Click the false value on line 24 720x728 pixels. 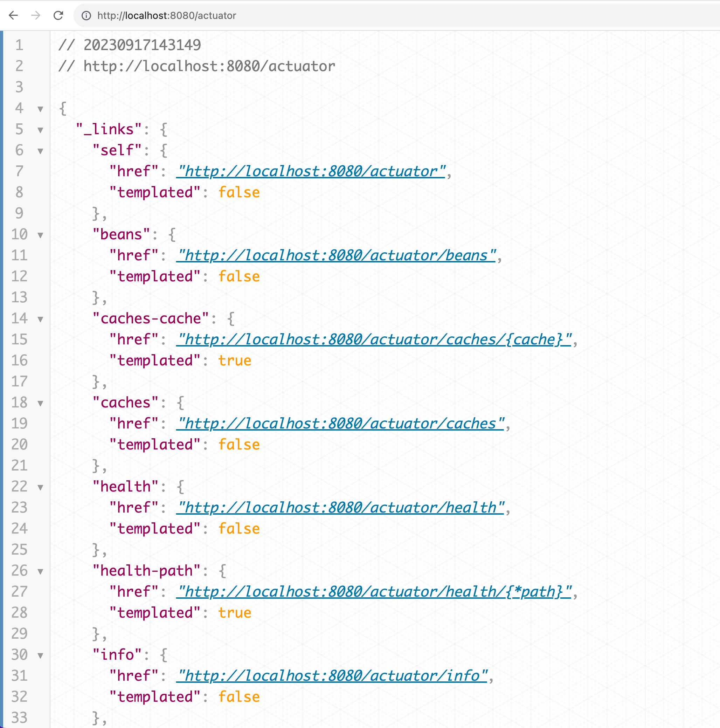tap(239, 529)
